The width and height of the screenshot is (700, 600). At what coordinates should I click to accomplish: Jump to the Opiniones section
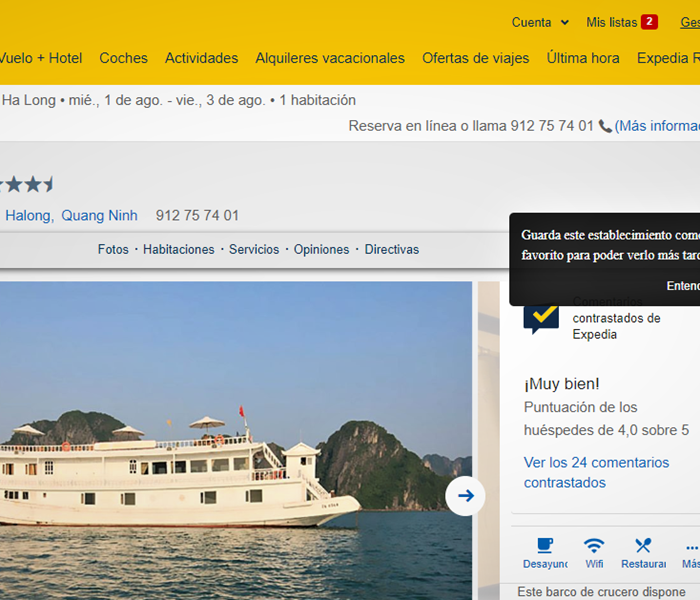(x=321, y=250)
